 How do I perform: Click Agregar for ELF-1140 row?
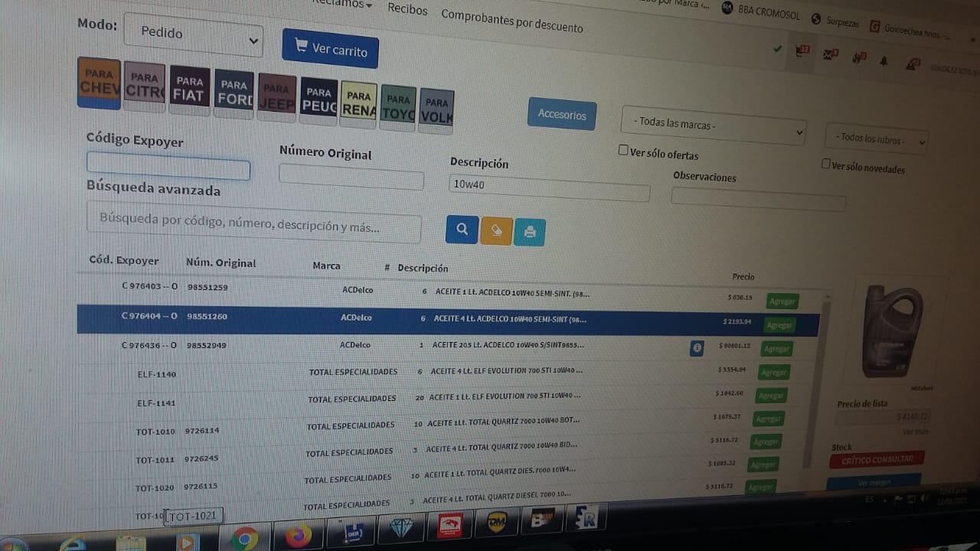point(773,373)
